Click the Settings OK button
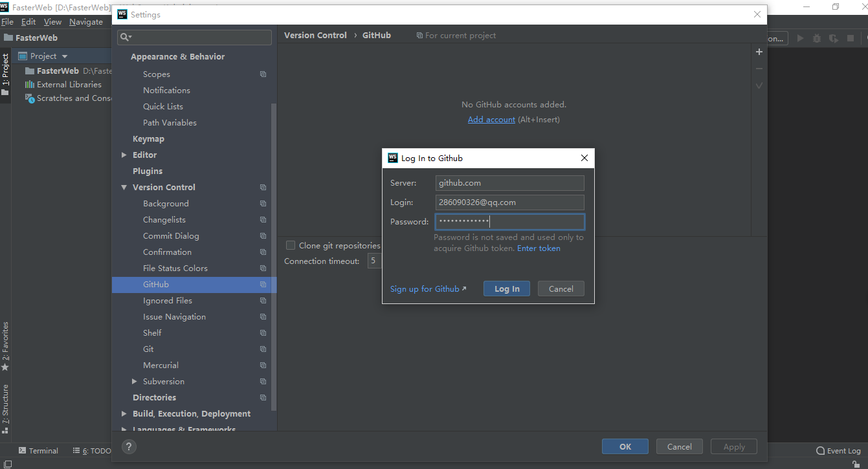This screenshot has height=469, width=868. [625, 446]
